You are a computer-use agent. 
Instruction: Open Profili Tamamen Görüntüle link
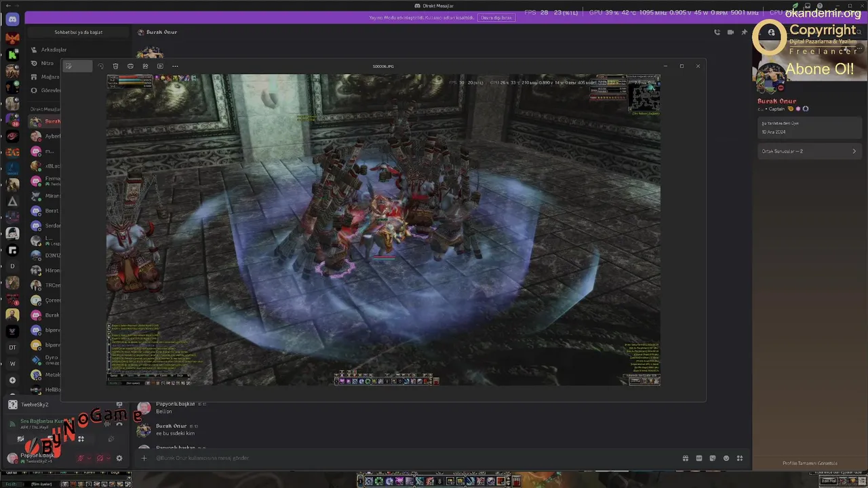tap(810, 463)
